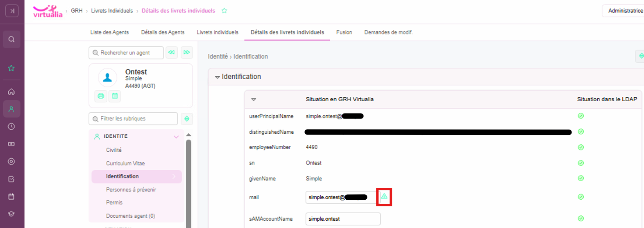Click green triangle icon beside mail field
Viewport: 644px width, 228px height.
(384, 197)
